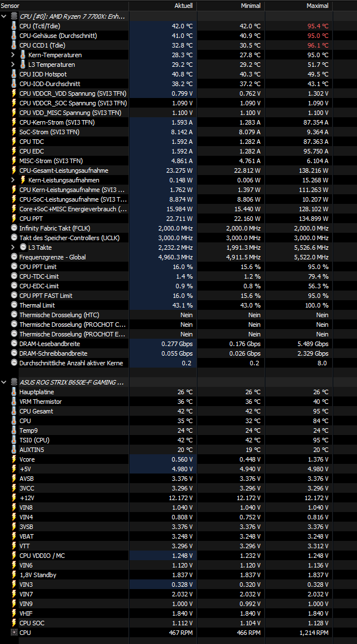Click lightning icon of CPU VDDCR_VDD Spannung
The height and width of the screenshot is (644, 357).
point(14,93)
